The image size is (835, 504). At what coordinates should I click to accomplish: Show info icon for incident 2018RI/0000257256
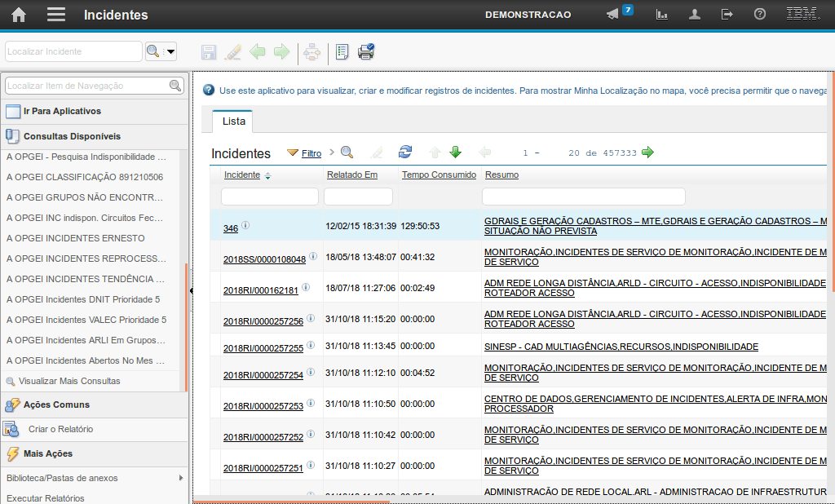click(x=311, y=318)
